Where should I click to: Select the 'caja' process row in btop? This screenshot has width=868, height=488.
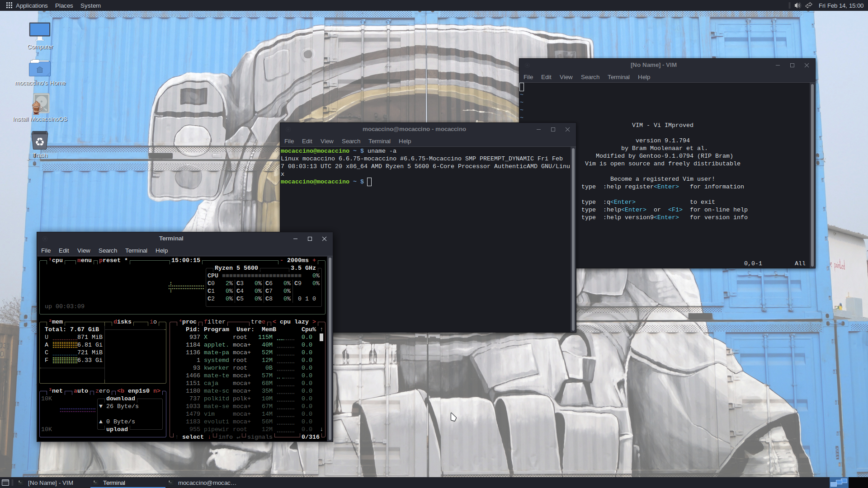251,383
